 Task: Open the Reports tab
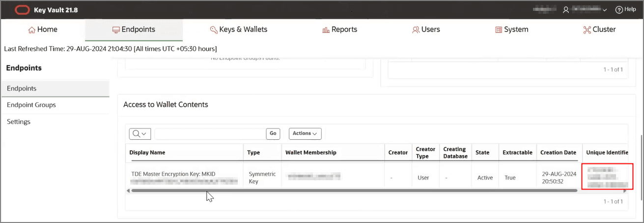pyautogui.click(x=339, y=30)
